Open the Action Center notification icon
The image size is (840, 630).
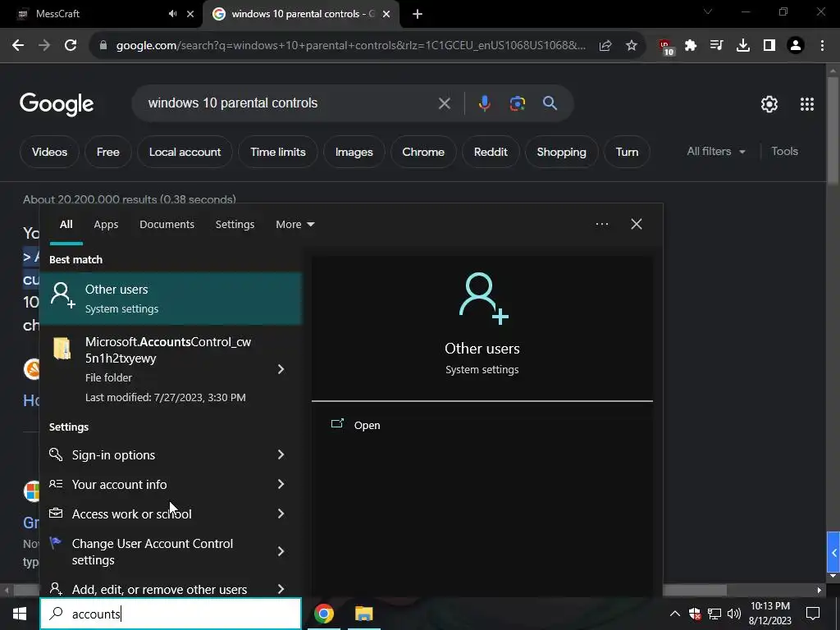click(x=813, y=614)
